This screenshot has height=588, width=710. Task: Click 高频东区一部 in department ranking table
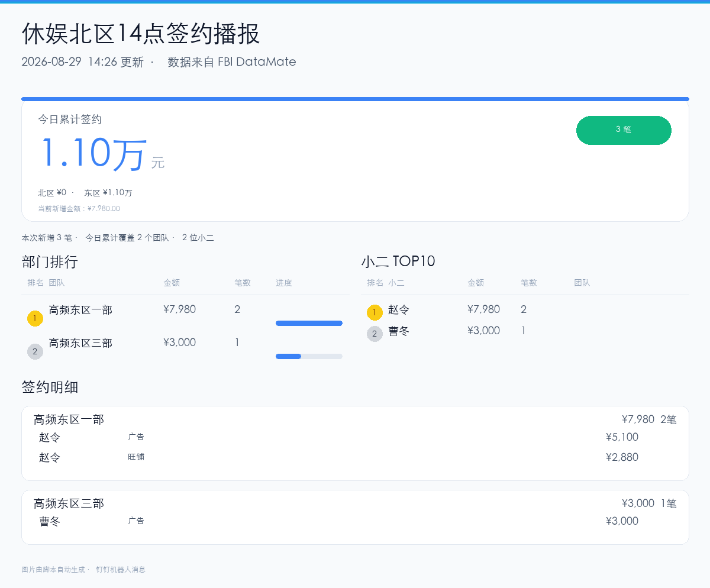pos(80,309)
